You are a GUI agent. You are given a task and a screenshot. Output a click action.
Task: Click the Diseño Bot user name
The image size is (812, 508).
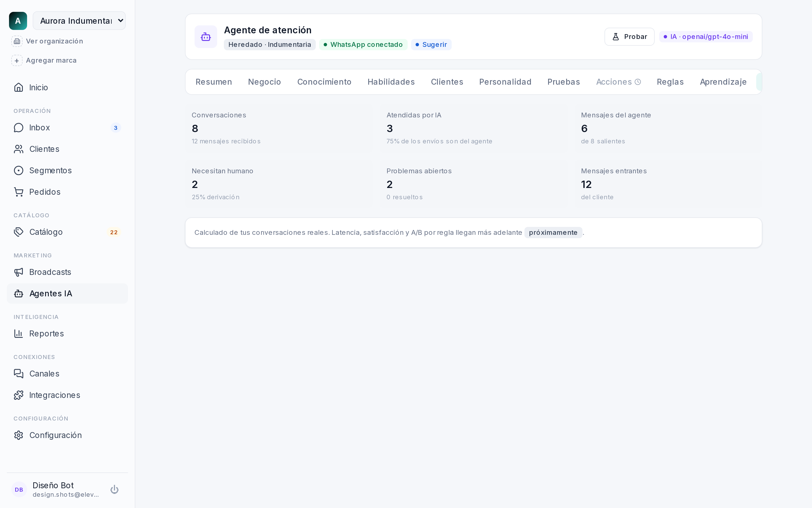[53, 485]
